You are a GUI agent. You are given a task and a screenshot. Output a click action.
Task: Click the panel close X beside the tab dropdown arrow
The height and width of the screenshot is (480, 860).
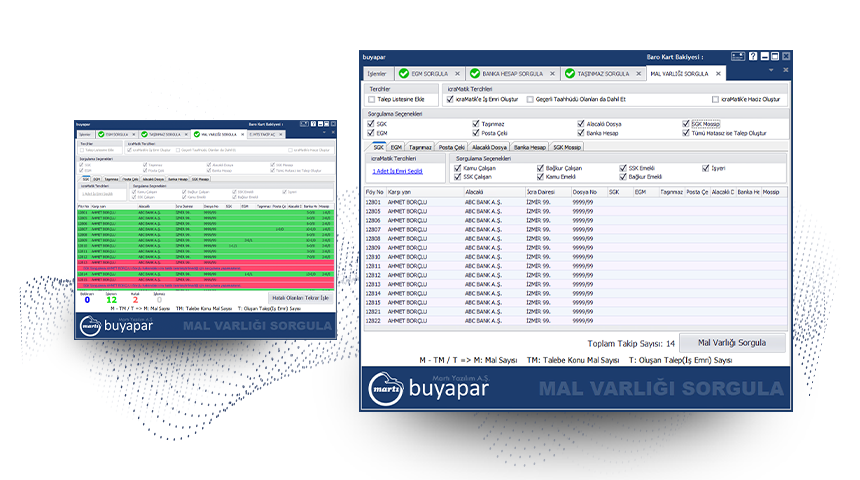click(785, 70)
